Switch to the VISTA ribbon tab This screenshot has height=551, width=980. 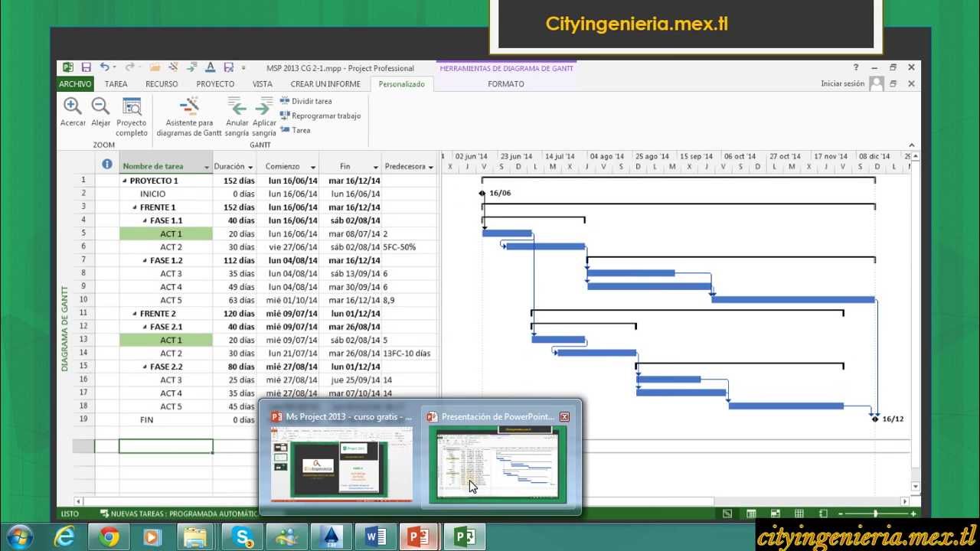(x=262, y=84)
